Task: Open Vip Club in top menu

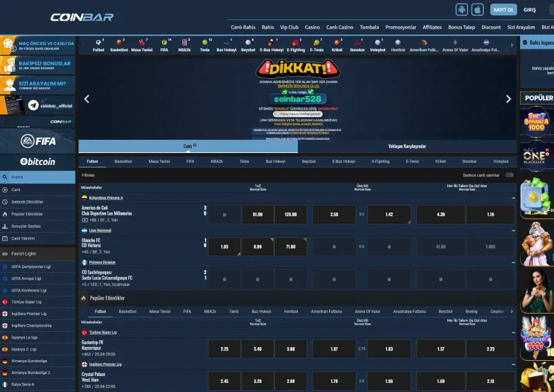Action: pos(289,27)
